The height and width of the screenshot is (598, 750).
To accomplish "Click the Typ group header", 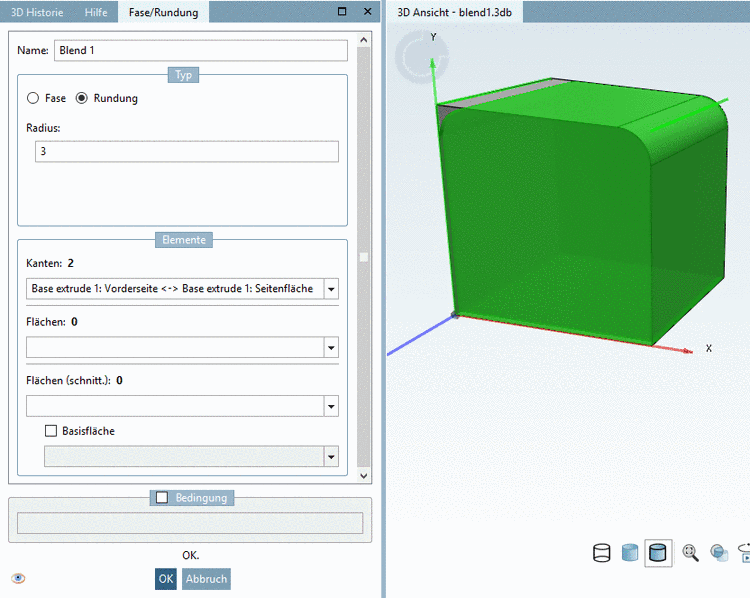I will pyautogui.click(x=183, y=75).
